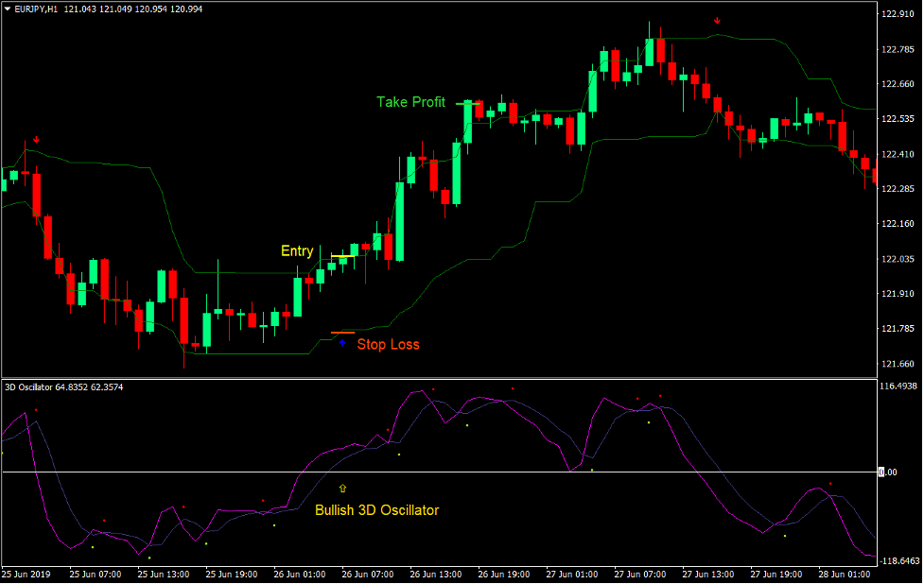Click the 116.4938 oscillator scale value
Screen dimensions: 924x584
click(899, 386)
